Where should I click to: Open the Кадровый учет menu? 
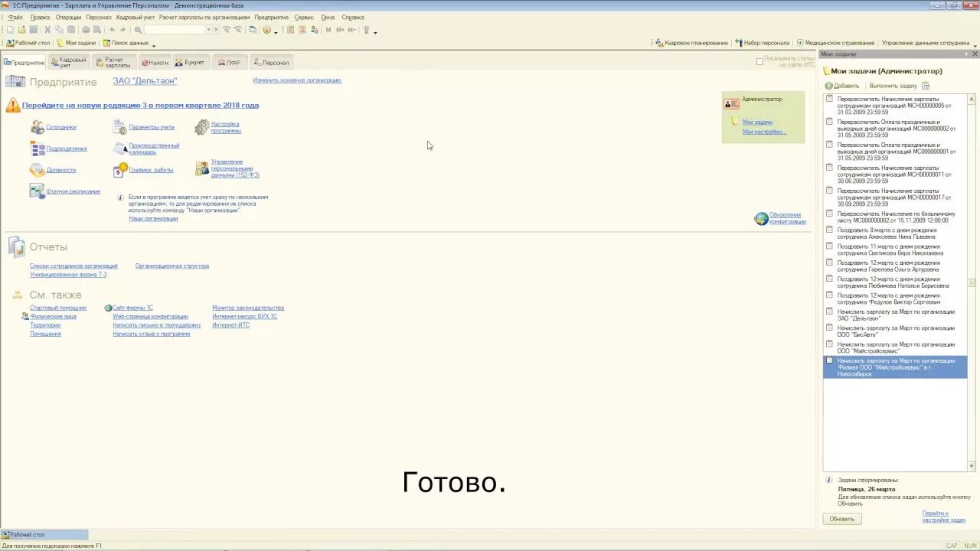[136, 17]
